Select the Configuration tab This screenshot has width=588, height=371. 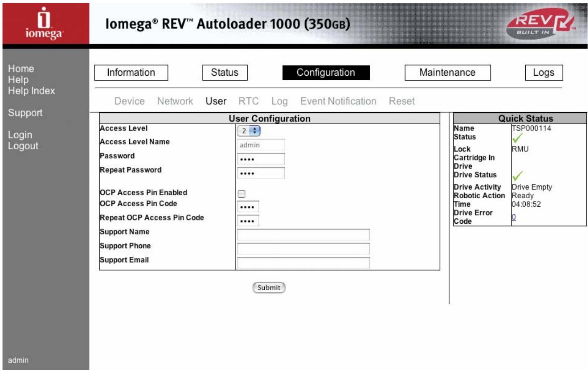click(x=326, y=72)
